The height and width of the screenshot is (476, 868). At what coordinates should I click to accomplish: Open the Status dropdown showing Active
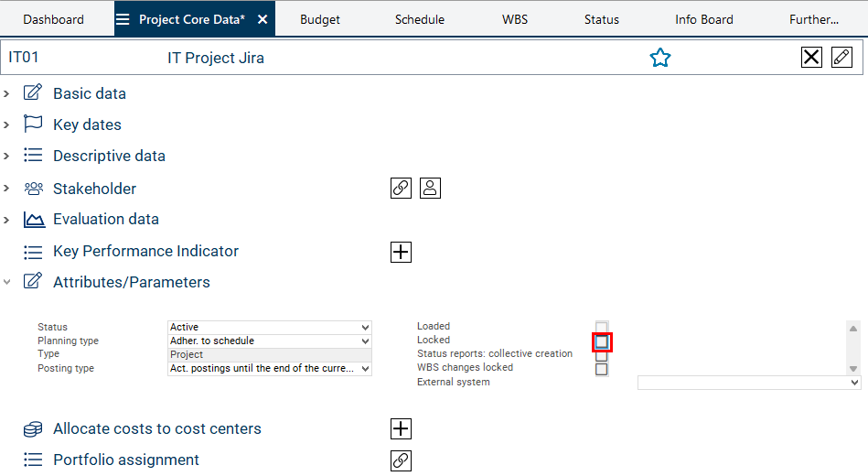point(270,327)
